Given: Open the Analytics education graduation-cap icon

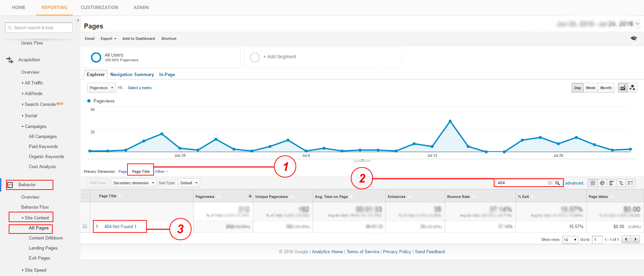Looking at the screenshot, I should [x=634, y=39].
